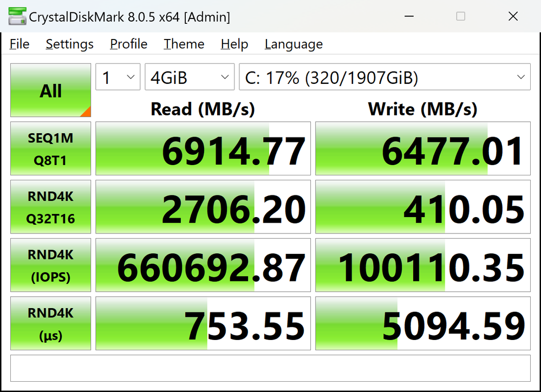
Task: Open the C: drive selection dropdown
Action: click(x=384, y=78)
